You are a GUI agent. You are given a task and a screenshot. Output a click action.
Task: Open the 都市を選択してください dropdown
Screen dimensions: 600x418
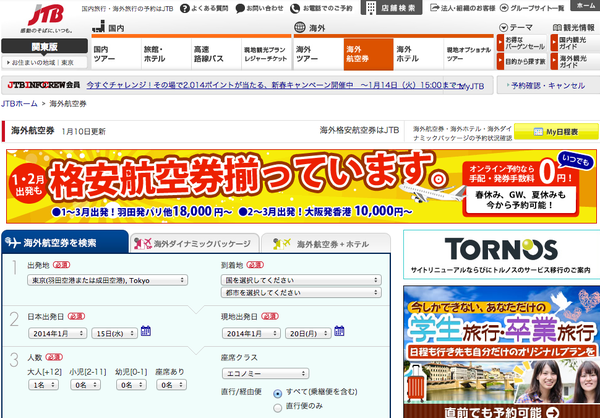pyautogui.click(x=301, y=292)
